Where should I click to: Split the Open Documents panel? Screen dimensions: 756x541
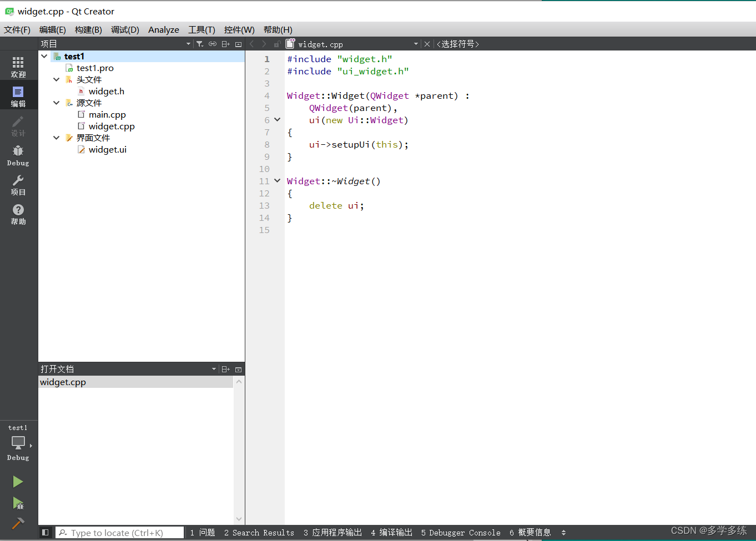tap(225, 369)
